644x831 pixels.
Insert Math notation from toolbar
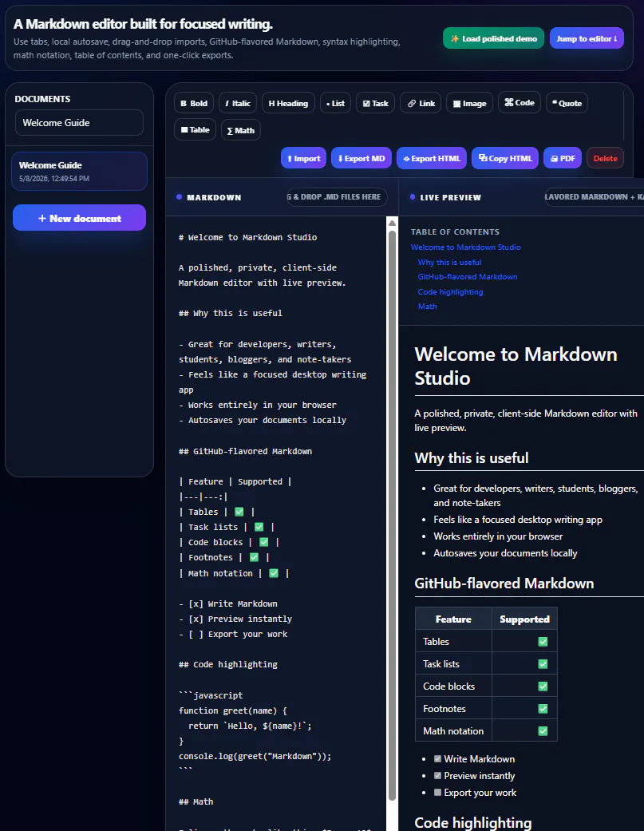tap(241, 130)
